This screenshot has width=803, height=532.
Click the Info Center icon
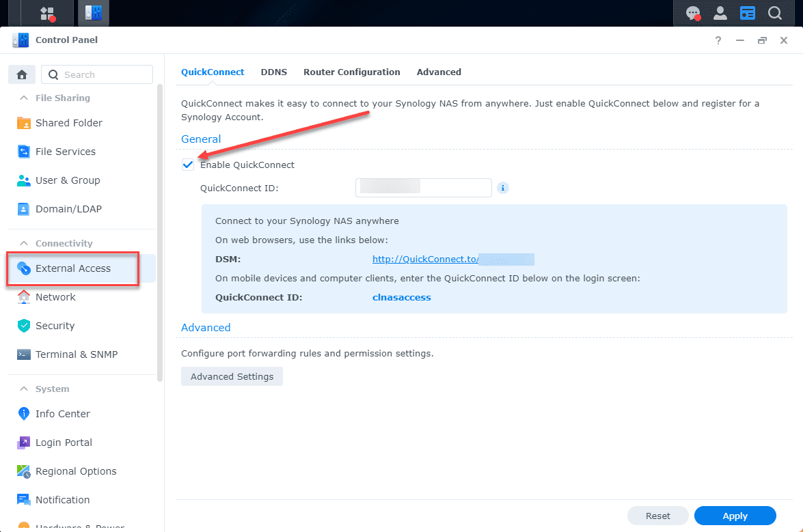click(x=23, y=413)
